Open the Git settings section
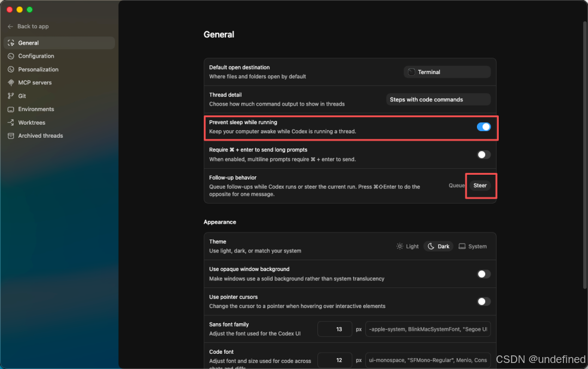This screenshot has width=588, height=369. coord(59,96)
